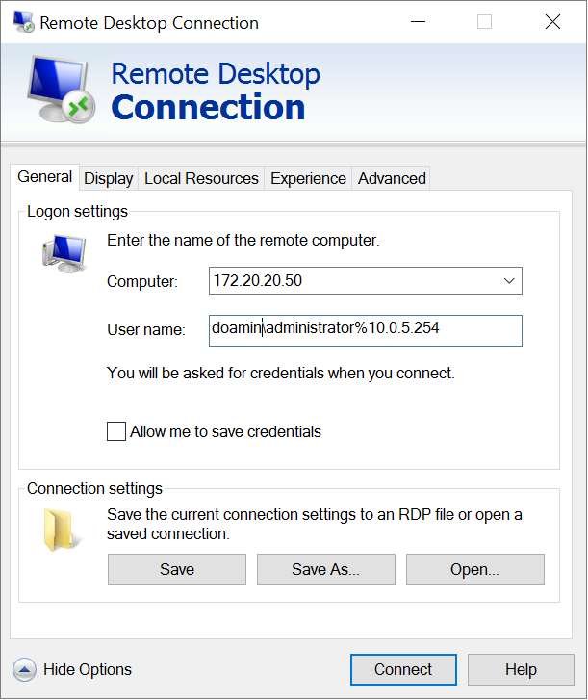Click the Help button
588x700 pixels.
[521, 669]
